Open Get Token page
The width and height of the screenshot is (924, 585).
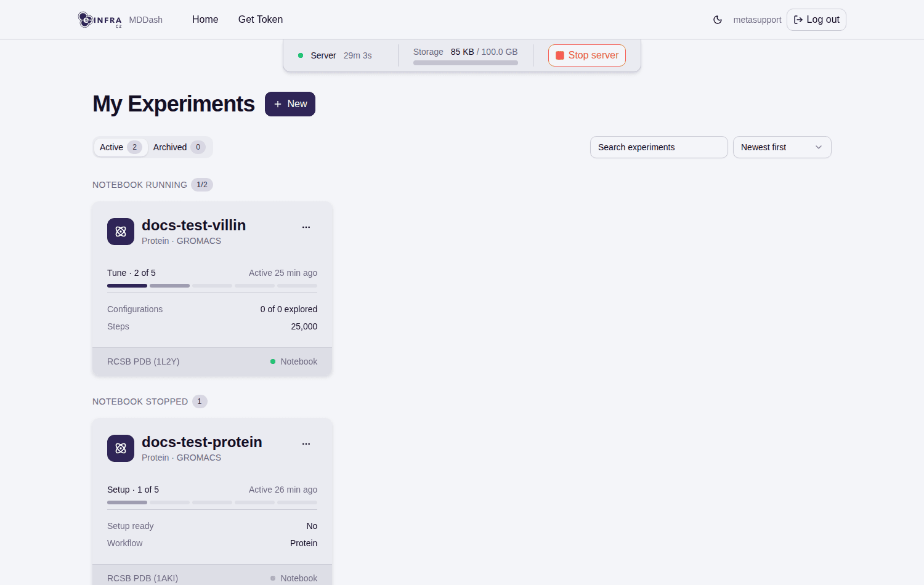(261, 20)
